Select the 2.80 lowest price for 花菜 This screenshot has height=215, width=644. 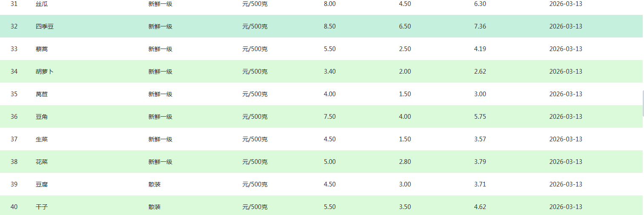coord(405,162)
